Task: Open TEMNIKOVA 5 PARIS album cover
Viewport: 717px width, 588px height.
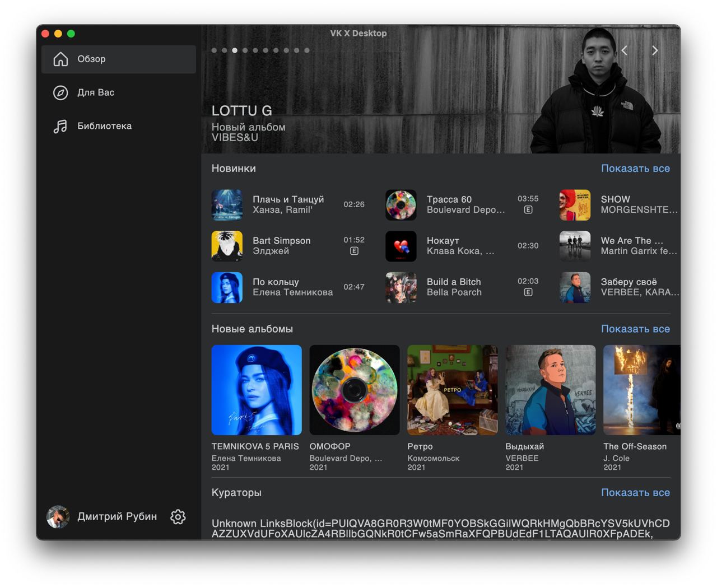Action: point(257,390)
